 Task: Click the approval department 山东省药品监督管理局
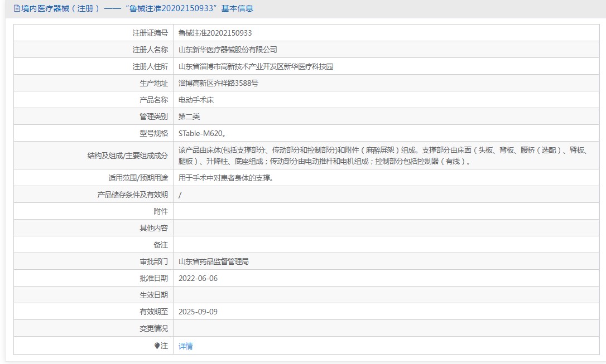213,261
